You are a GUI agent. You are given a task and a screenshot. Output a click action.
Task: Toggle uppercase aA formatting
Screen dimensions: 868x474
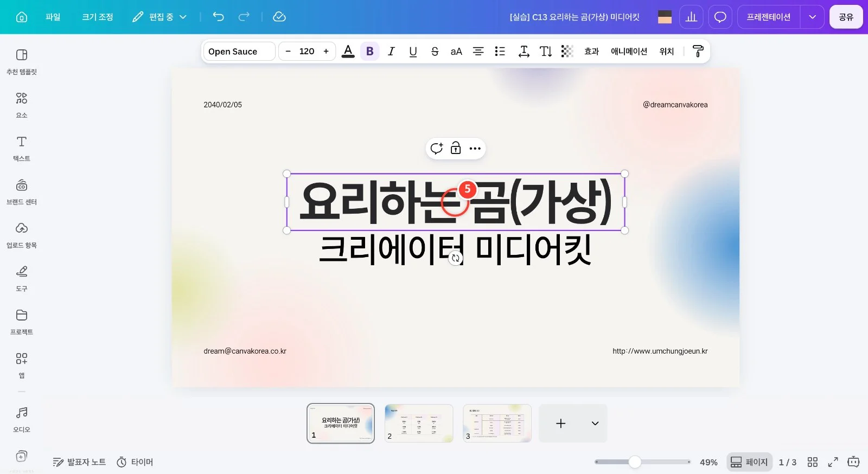[x=456, y=51]
